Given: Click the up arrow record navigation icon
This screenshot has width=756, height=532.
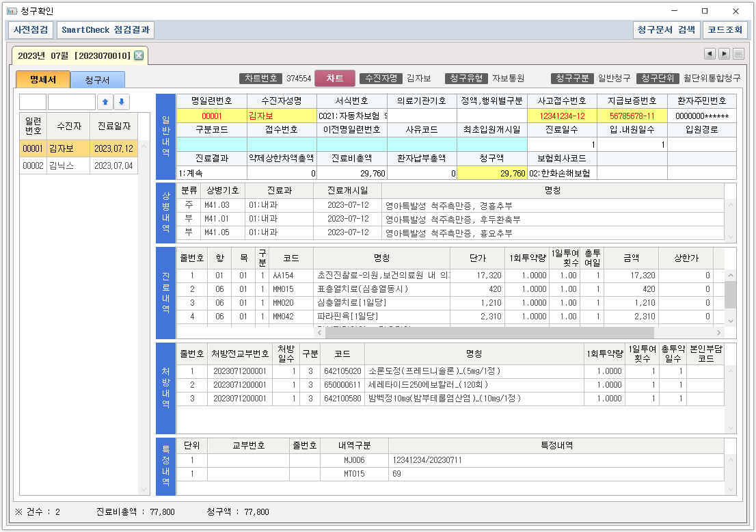Looking at the screenshot, I should (x=105, y=103).
